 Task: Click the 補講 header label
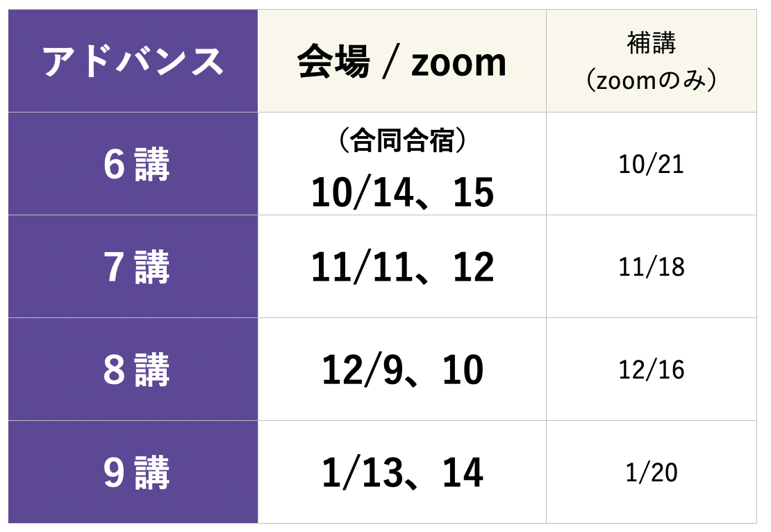(651, 44)
